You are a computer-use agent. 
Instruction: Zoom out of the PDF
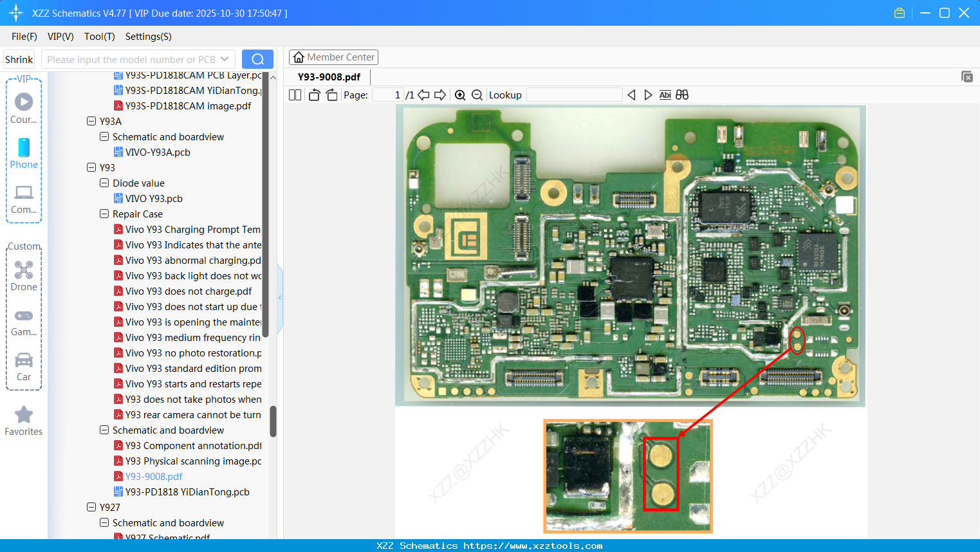click(477, 95)
